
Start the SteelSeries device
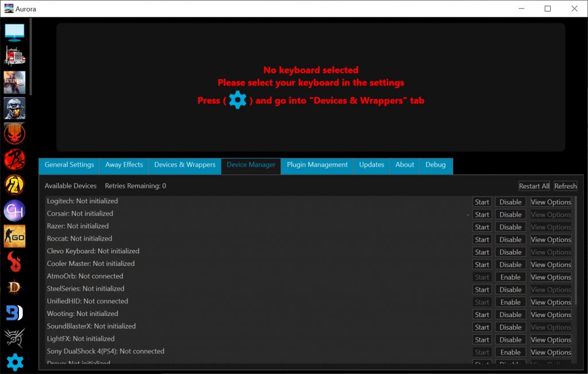pyautogui.click(x=482, y=290)
